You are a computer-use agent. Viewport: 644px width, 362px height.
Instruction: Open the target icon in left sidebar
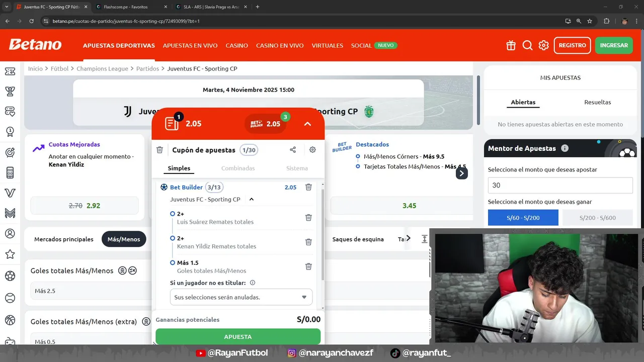pyautogui.click(x=10, y=152)
